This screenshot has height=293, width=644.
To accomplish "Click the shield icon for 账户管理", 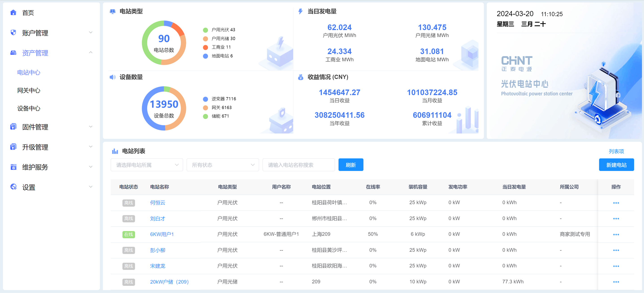I will click(x=13, y=33).
